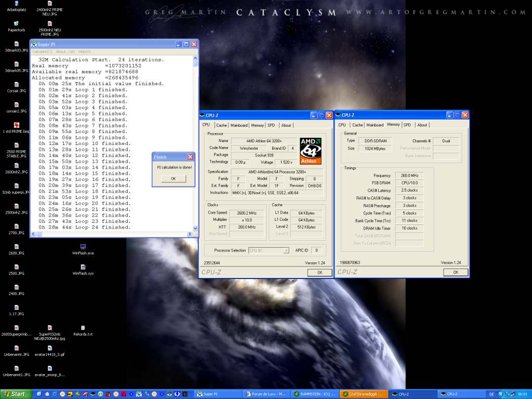The width and height of the screenshot is (532, 399).
Task: Select the 2400mhZ PRIME NEU.JPG desktop file
Action: click(49, 8)
